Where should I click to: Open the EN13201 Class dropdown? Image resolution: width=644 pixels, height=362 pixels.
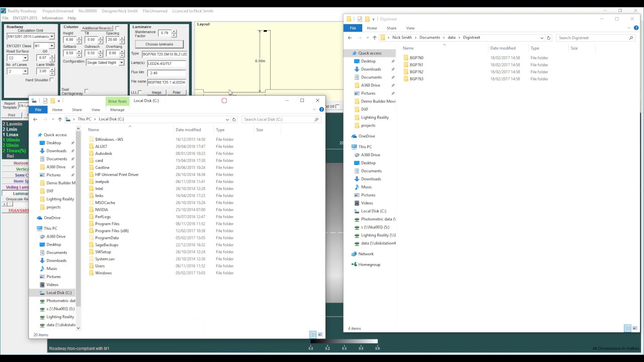click(51, 46)
